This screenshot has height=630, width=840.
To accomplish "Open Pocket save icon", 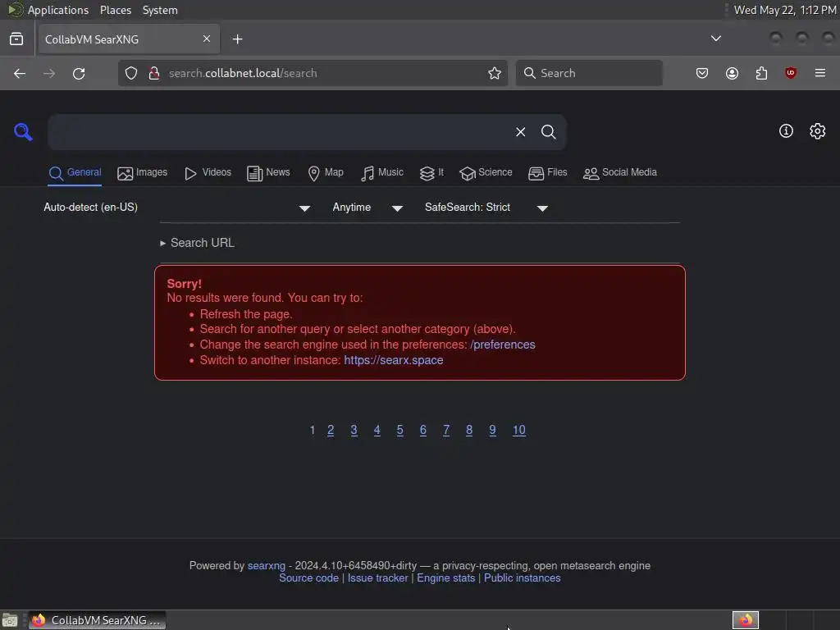I will (x=702, y=73).
